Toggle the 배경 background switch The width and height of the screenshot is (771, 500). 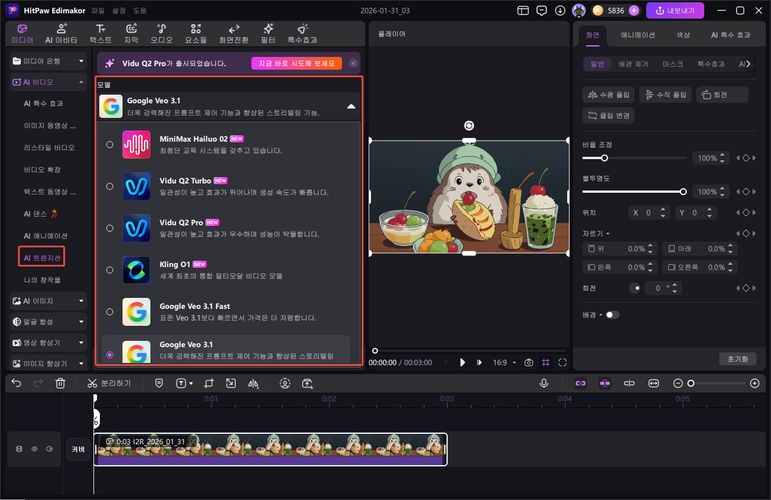pyautogui.click(x=612, y=315)
